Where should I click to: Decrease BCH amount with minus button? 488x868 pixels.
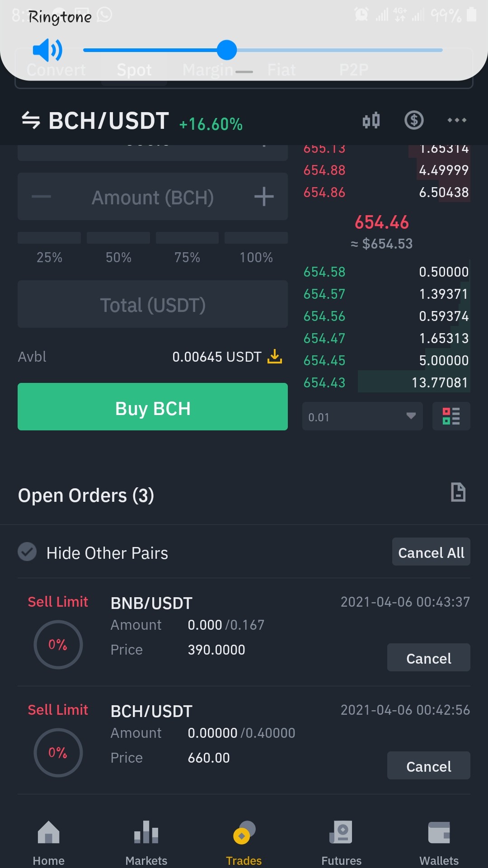tap(42, 197)
